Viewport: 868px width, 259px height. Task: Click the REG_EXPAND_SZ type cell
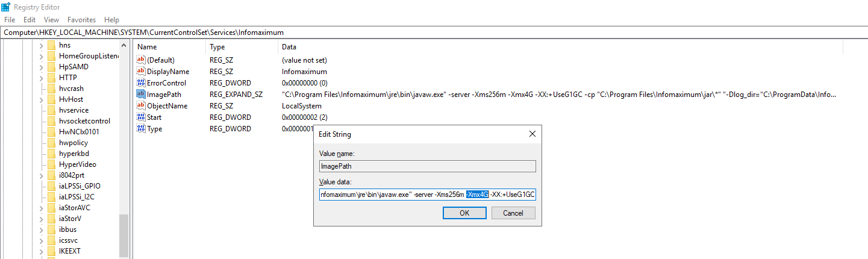pos(236,95)
